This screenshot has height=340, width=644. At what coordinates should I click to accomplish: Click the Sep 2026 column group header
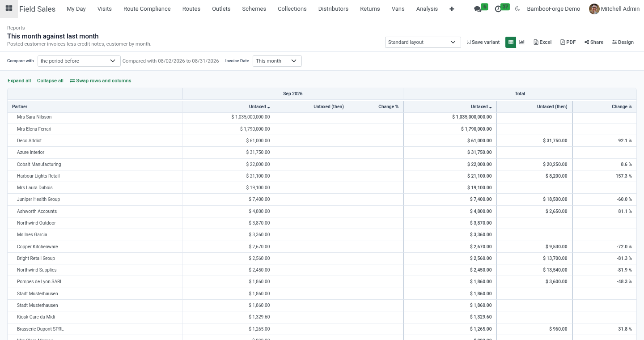[293, 93]
